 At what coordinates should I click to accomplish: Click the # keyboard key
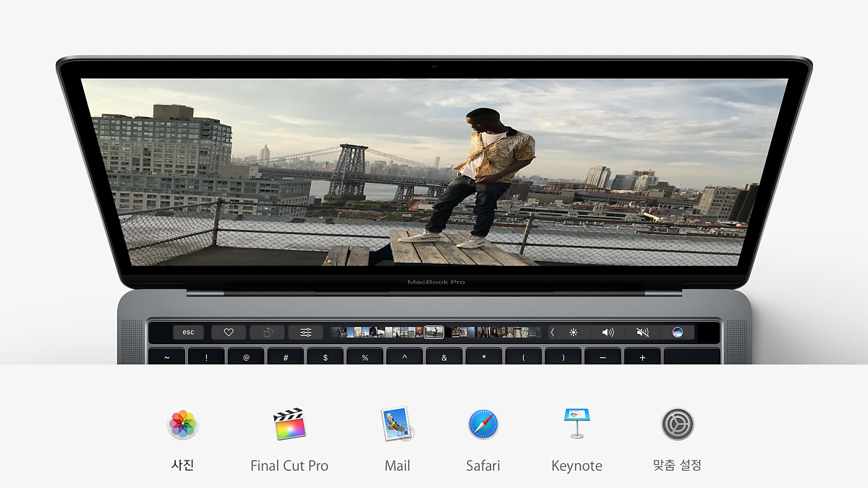click(x=286, y=356)
